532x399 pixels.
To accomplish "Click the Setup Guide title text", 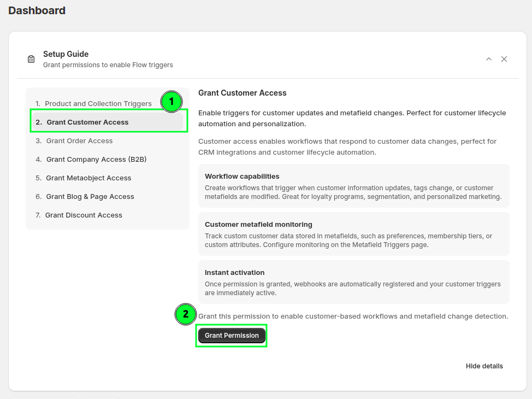I will 66,54.
